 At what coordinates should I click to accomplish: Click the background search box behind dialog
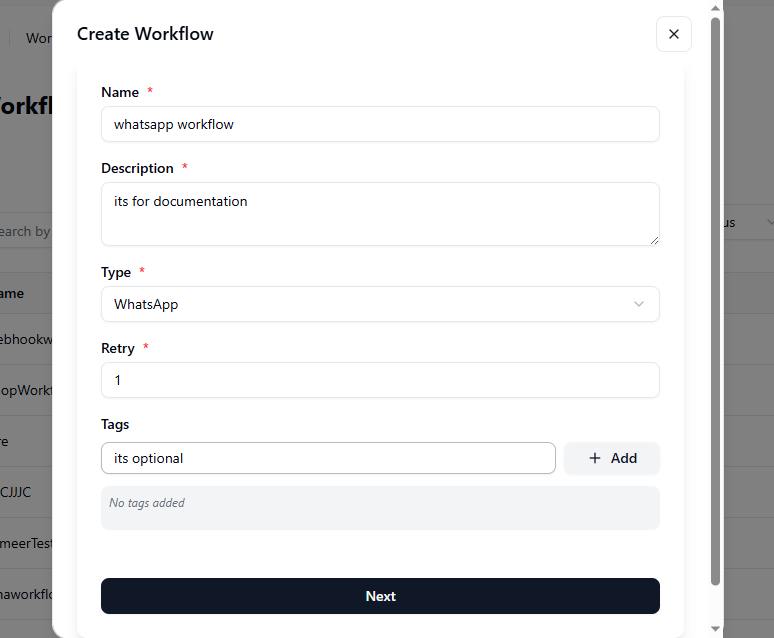click(25, 231)
